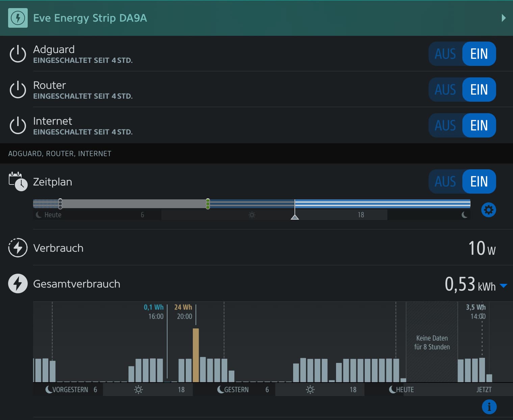Viewport: 513px width, 420px height.
Task: Switch the Adguard outlet to AUS
Action: [445, 54]
